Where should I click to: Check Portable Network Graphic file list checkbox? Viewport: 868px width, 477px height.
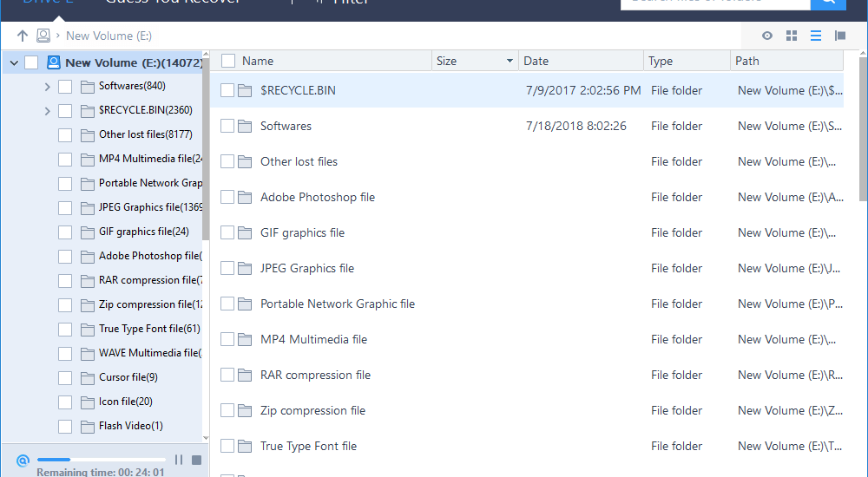coord(227,304)
